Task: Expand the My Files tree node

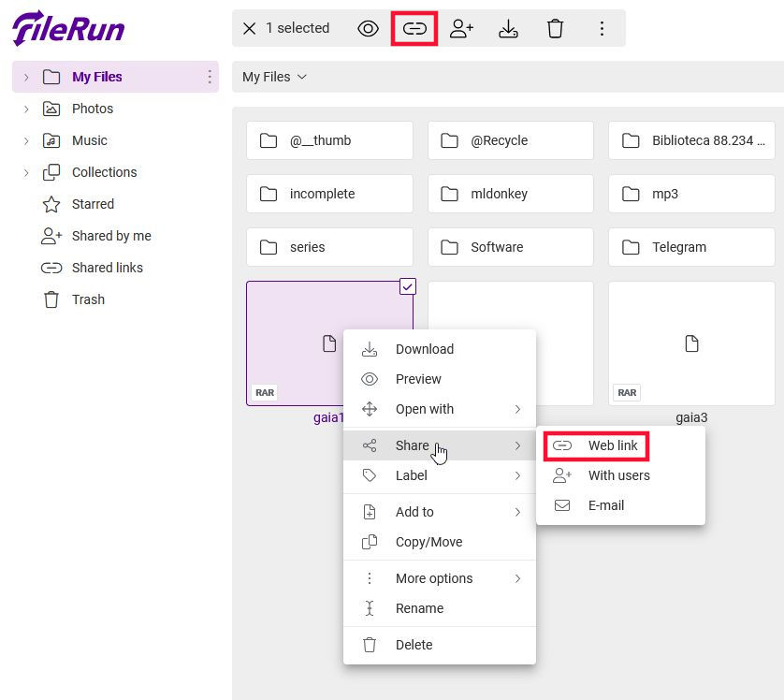Action: (x=26, y=78)
